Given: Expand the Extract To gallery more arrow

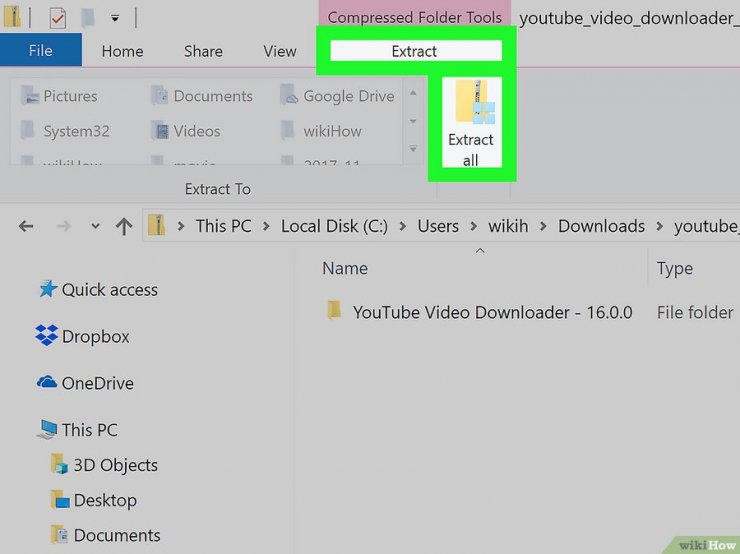Looking at the screenshot, I should point(413,148).
